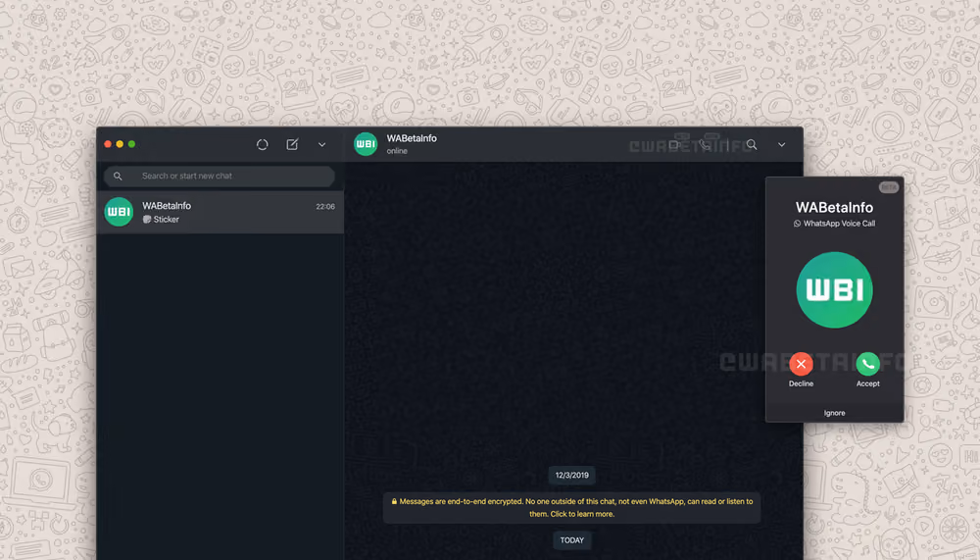Maximize the window with green button
The width and height of the screenshot is (980, 560).
(131, 144)
